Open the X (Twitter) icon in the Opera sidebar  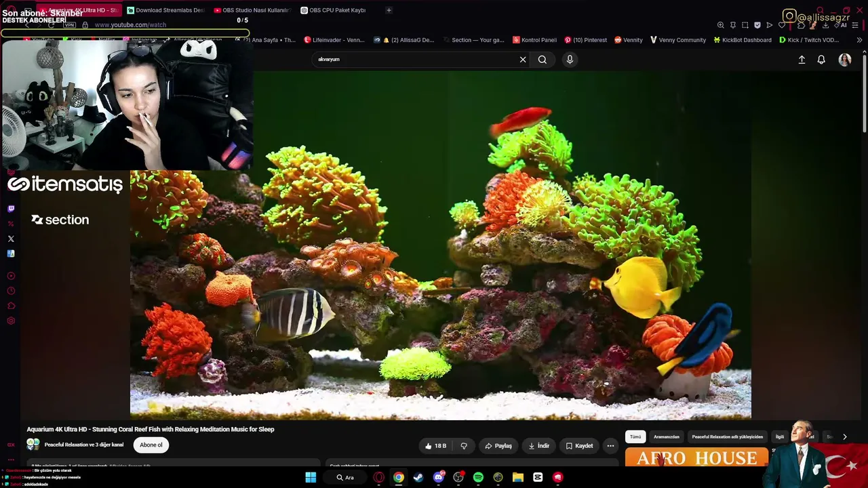pyautogui.click(x=11, y=239)
